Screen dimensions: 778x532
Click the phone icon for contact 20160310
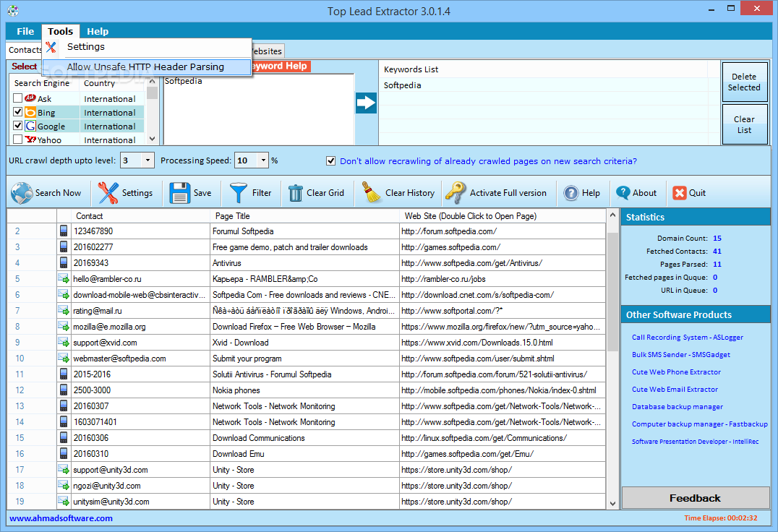[64, 453]
